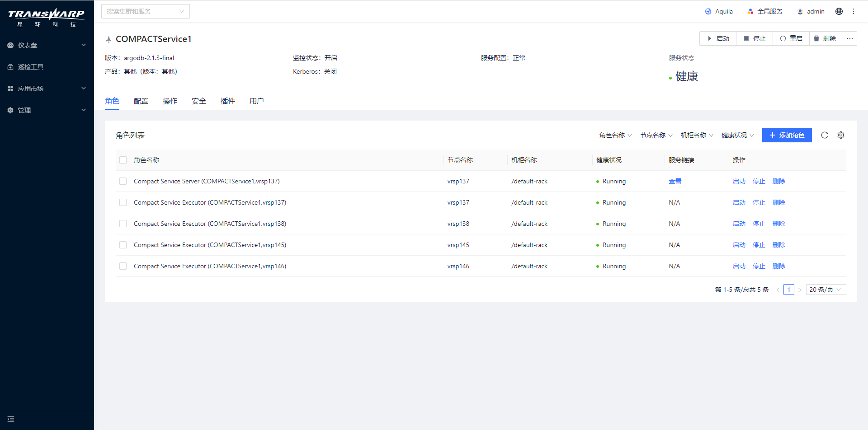Click the next page arrow

800,290
